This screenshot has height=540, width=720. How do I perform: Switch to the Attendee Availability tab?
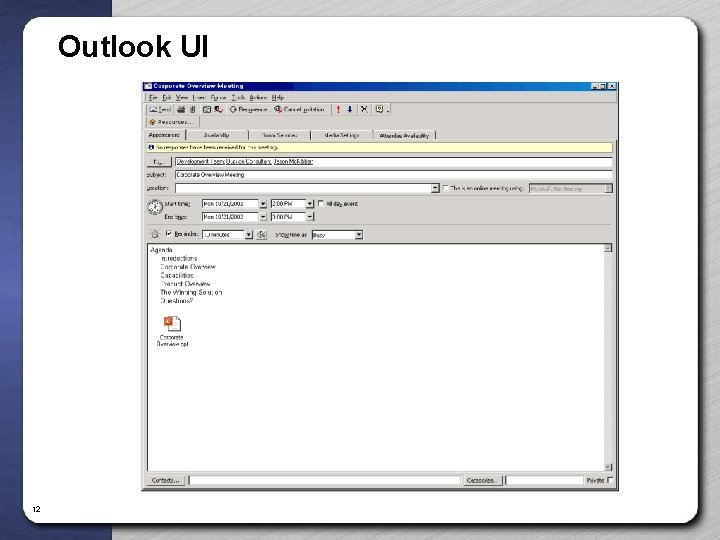coord(404,135)
